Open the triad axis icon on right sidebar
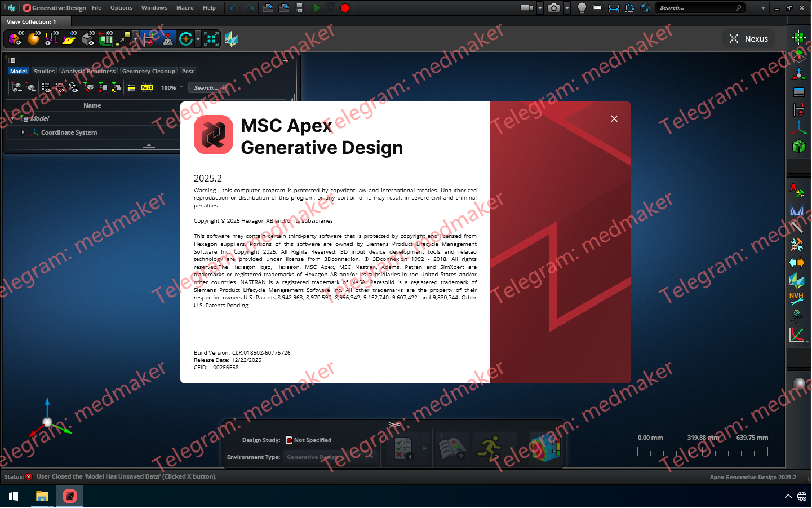Screen dimensions: 812x508 pyautogui.click(x=799, y=129)
